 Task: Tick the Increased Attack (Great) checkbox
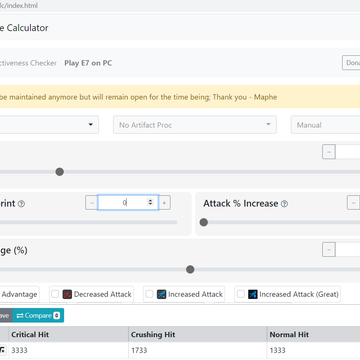[x=241, y=294]
